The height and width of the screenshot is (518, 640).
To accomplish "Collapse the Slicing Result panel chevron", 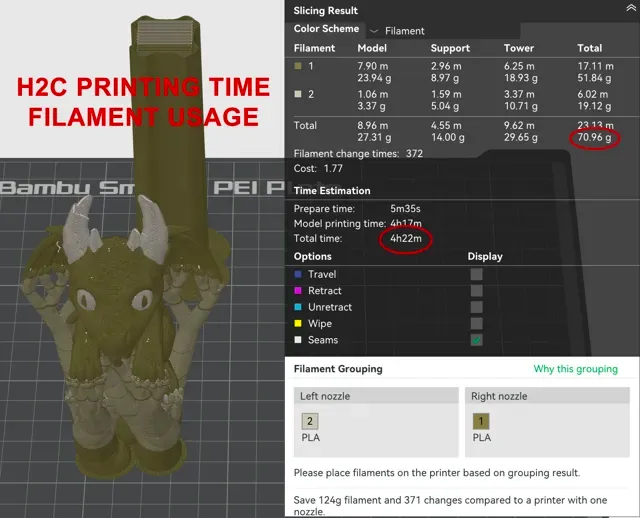I will 631,8.
